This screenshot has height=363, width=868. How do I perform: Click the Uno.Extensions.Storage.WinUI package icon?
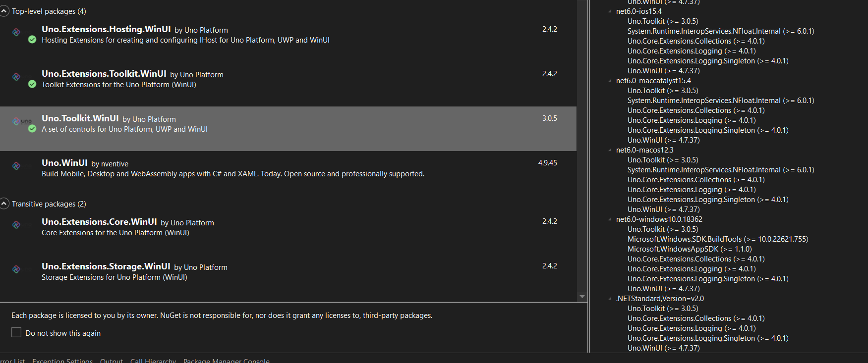tap(16, 270)
